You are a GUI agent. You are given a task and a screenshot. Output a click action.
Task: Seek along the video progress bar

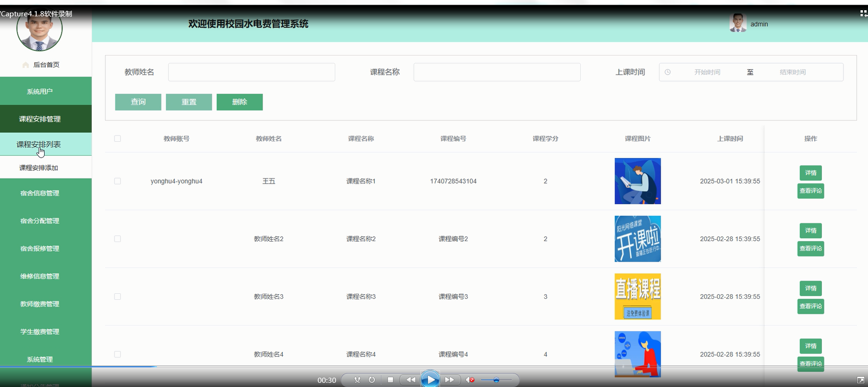[434, 367]
